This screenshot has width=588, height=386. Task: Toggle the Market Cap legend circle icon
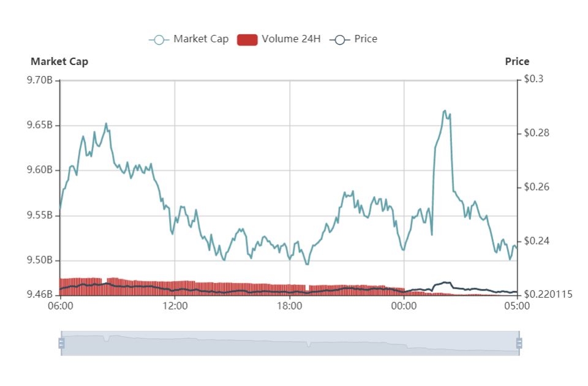point(159,40)
